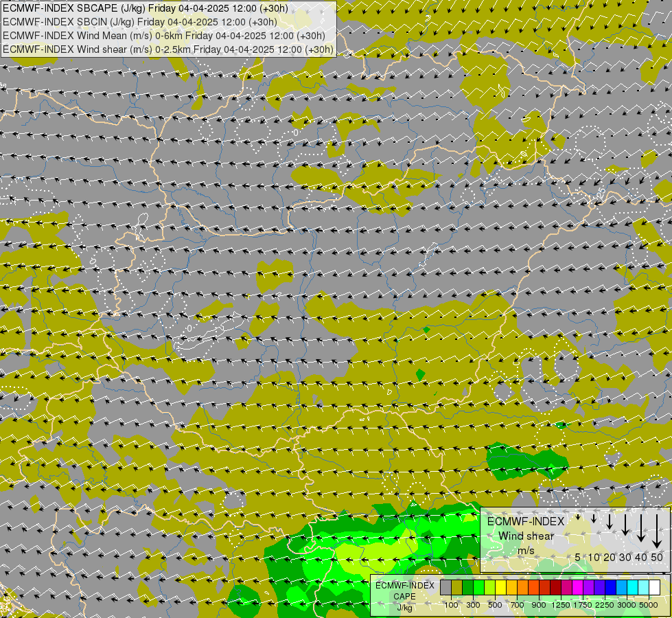Click the '900' CAPE legend label

[539, 605]
